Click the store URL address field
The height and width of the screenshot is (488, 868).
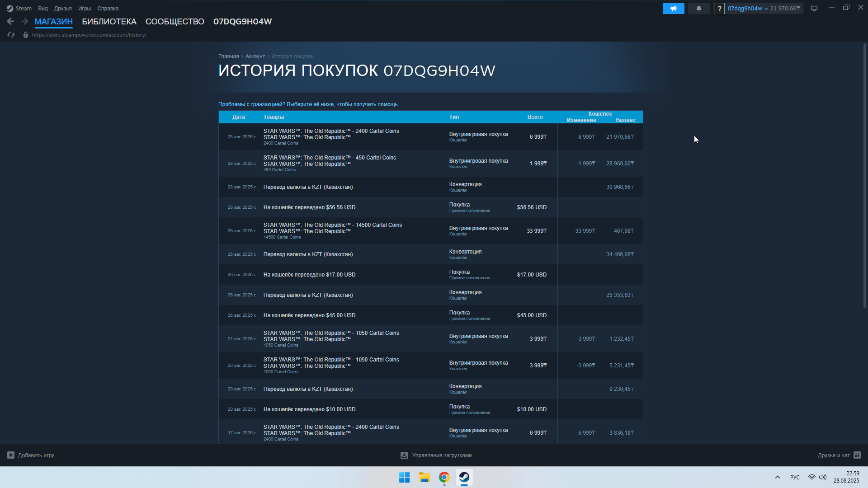pos(89,35)
